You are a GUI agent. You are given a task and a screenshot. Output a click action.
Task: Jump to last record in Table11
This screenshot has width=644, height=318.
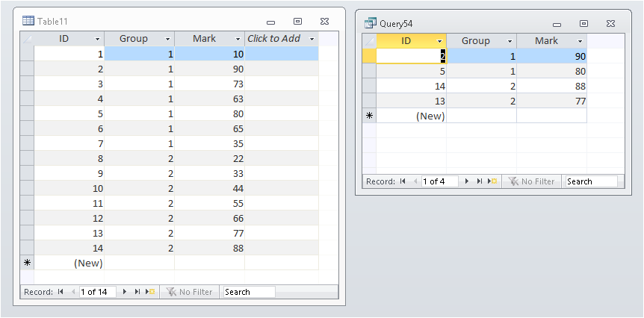pyautogui.click(x=137, y=292)
